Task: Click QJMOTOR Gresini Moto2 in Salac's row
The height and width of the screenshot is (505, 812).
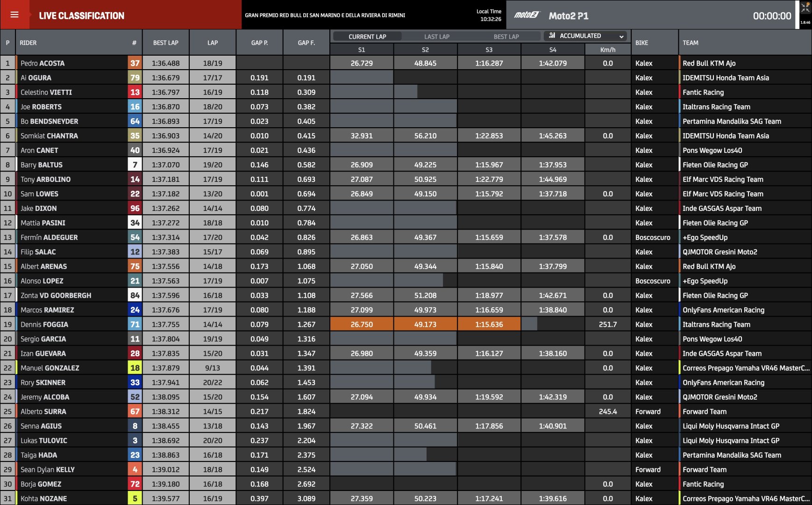Action: [720, 252]
